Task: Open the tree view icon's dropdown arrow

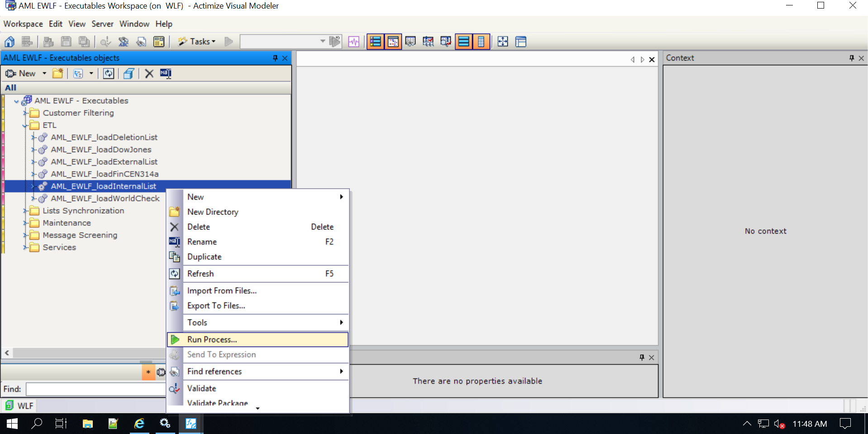Action: [x=91, y=73]
